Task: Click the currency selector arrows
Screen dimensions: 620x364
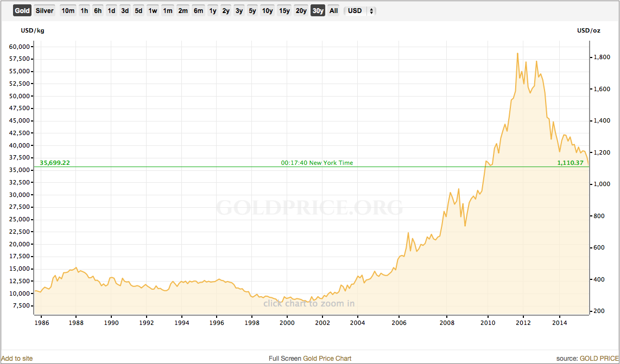Action: tap(371, 11)
